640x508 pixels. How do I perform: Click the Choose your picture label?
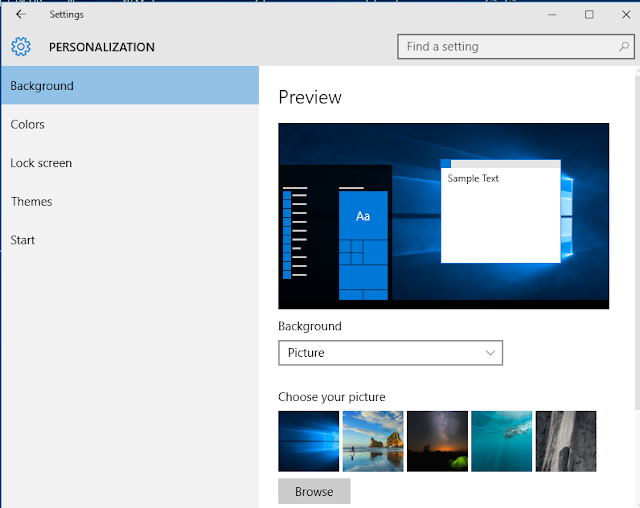pos(331,397)
